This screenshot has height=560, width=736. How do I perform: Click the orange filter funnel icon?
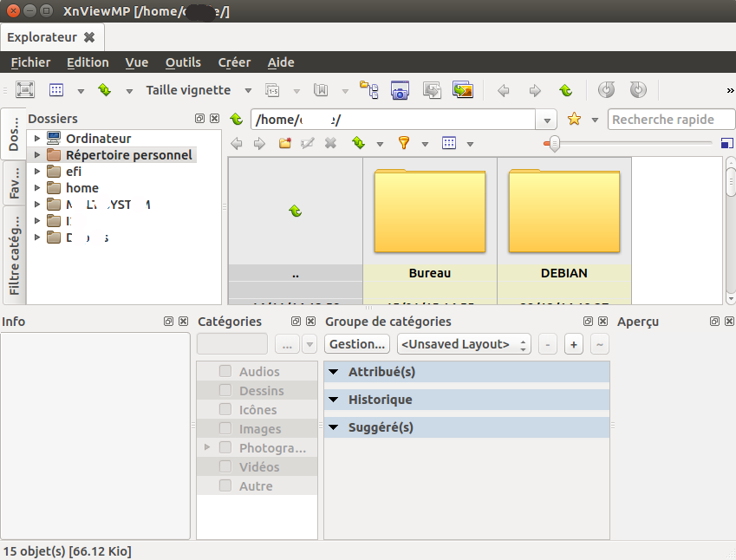(x=403, y=143)
